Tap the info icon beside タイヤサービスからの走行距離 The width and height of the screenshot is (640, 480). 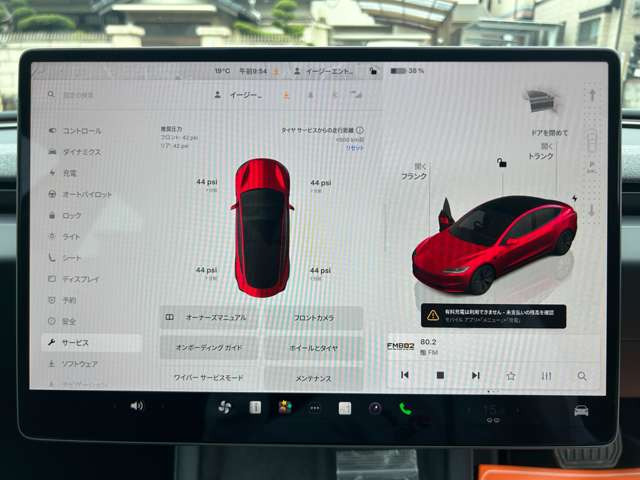[x=360, y=130]
